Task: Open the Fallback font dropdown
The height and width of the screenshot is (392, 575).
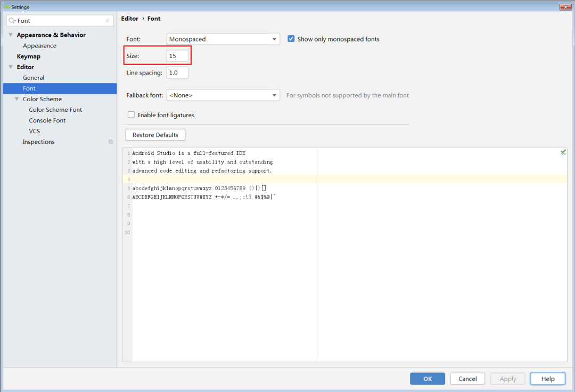Action: (x=223, y=95)
